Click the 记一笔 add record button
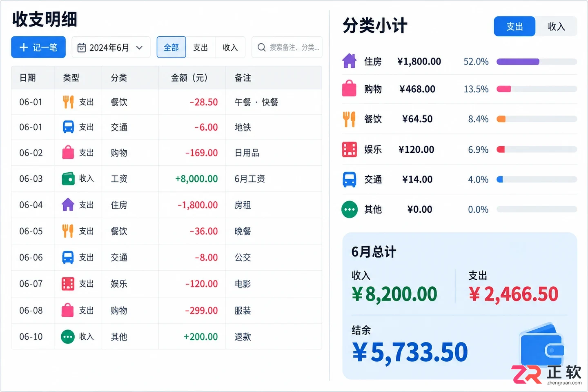The height and width of the screenshot is (392, 588). click(x=38, y=47)
